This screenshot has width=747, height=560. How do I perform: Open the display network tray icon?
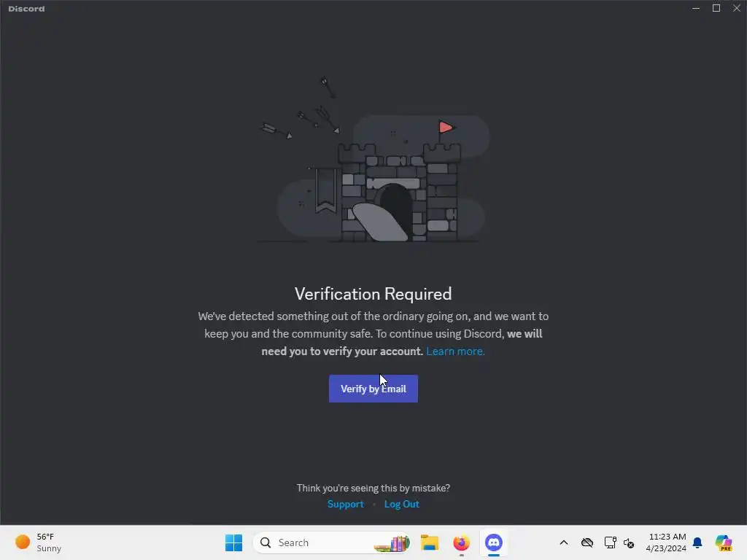coord(610,542)
